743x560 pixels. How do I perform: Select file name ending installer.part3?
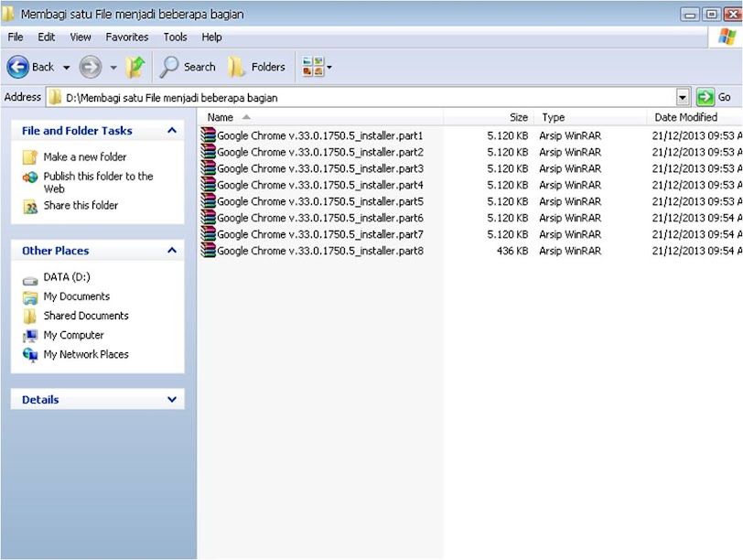pyautogui.click(x=320, y=168)
